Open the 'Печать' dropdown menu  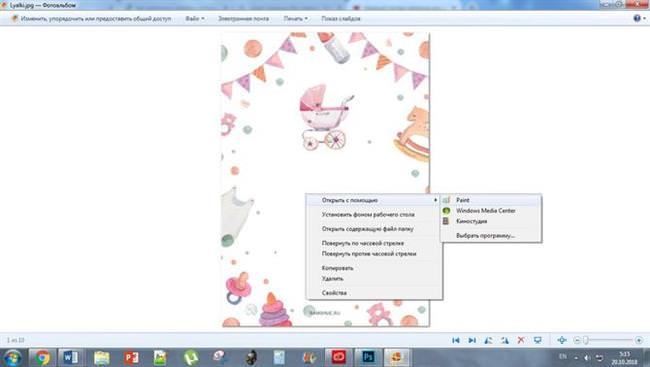point(296,19)
